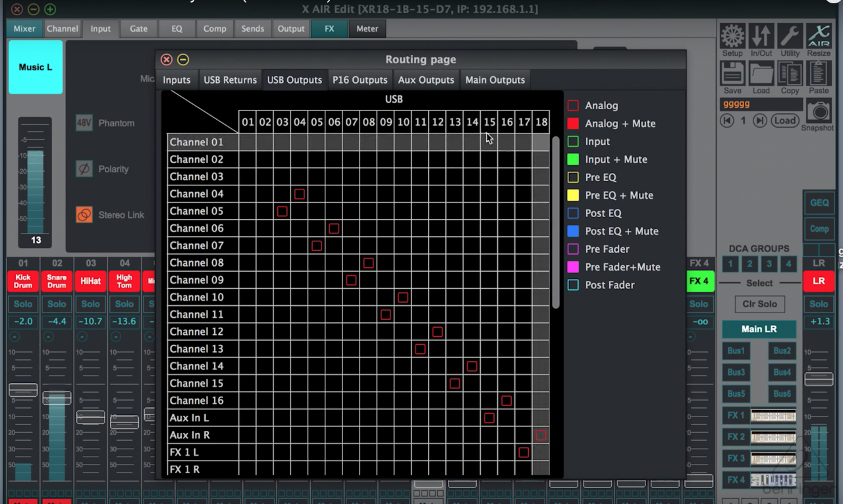Screen dimensions: 843x504
Task: Choose the Post Fader tap swatch
Action: tap(573, 285)
